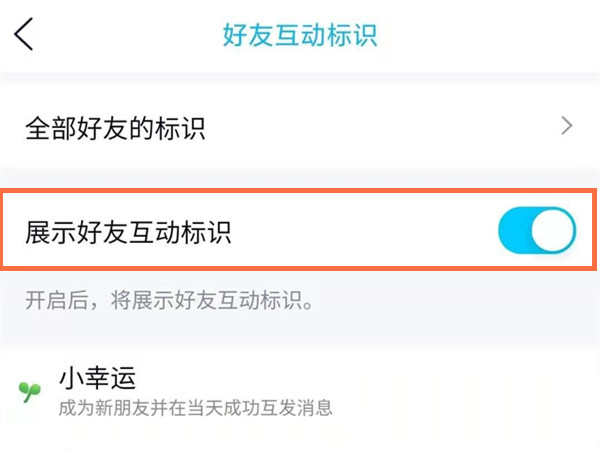Tap the 成为新朋友并在当天成功互发消息 subtitle

(195, 407)
